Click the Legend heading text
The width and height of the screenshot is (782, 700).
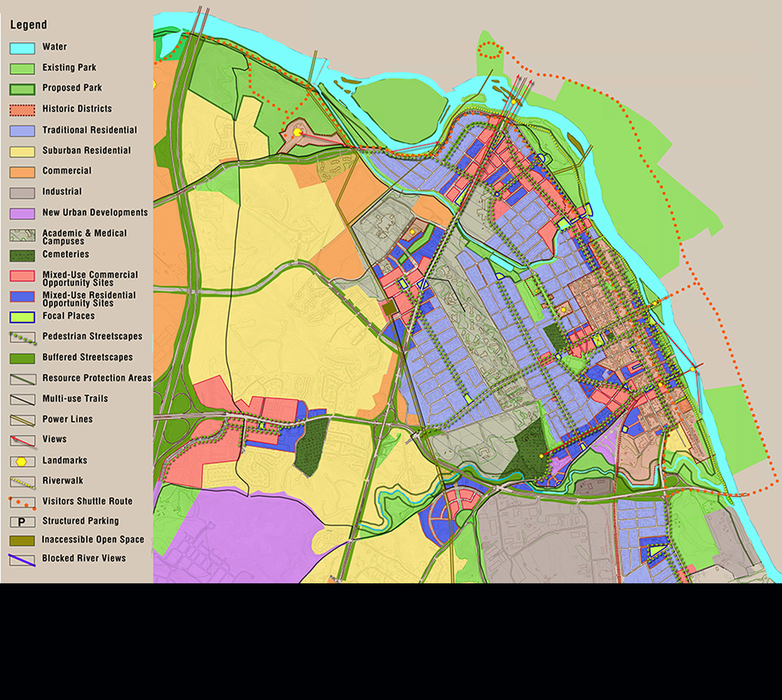click(x=29, y=25)
